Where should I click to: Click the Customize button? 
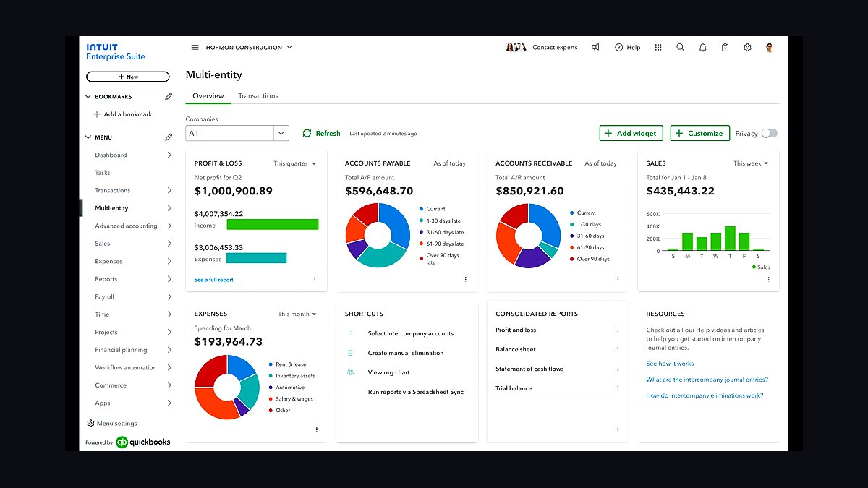(700, 133)
